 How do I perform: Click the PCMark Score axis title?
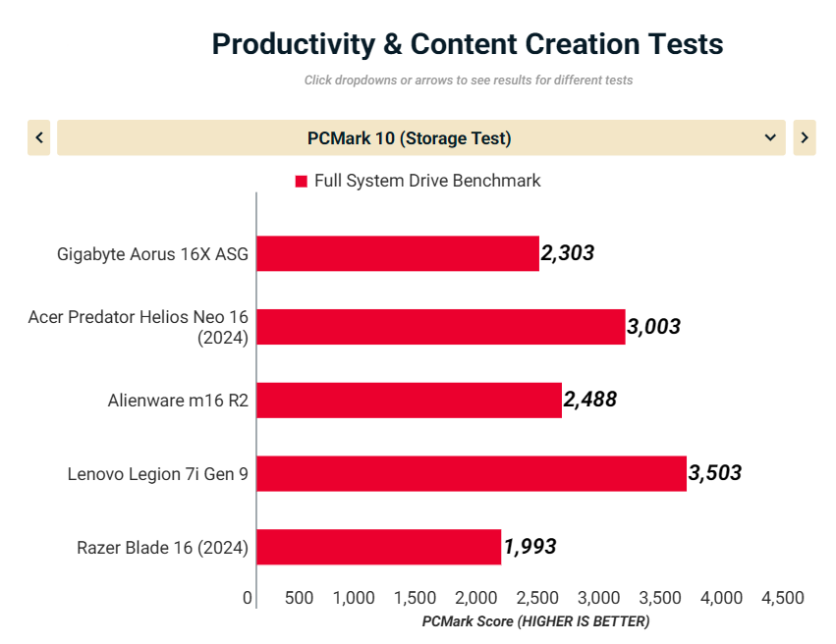tap(535, 621)
